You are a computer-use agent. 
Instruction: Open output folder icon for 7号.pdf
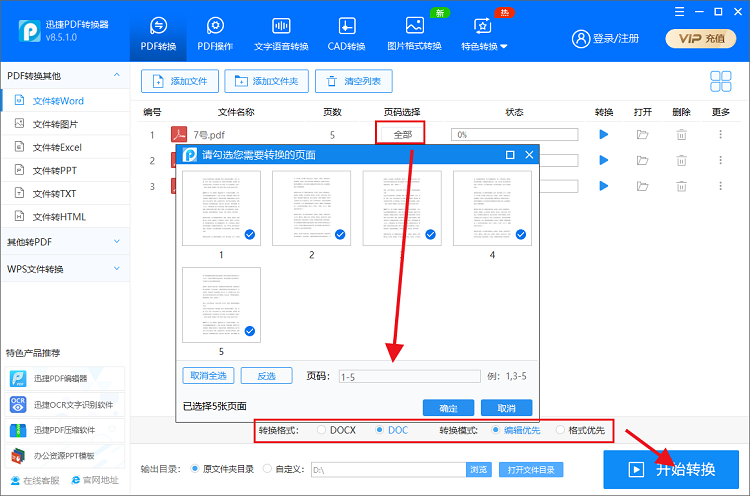click(x=643, y=134)
